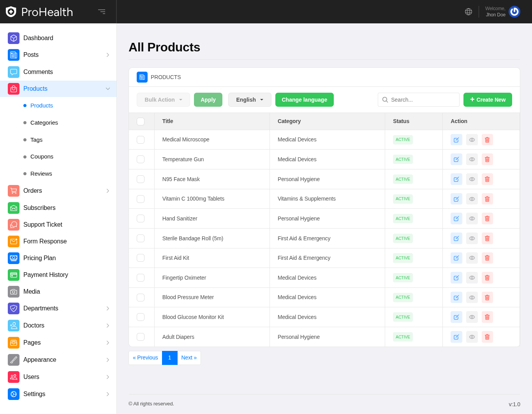The width and height of the screenshot is (532, 414).
Task: Edit the Blood Pressure Meter product
Action: click(x=456, y=298)
